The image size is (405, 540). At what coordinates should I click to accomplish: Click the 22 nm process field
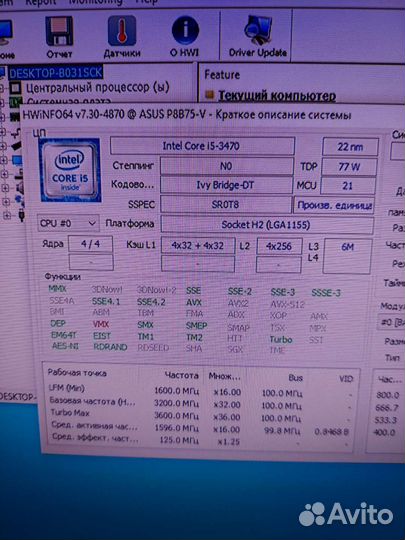[x=350, y=147]
